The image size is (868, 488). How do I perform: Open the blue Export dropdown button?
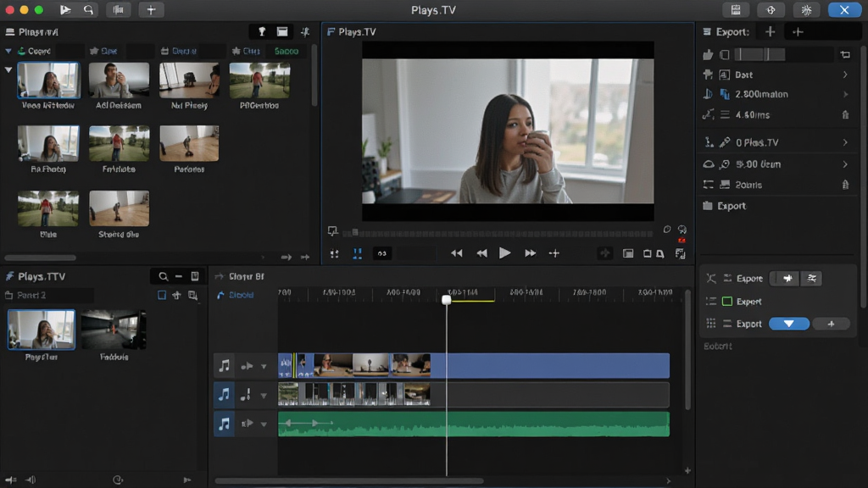coord(789,324)
